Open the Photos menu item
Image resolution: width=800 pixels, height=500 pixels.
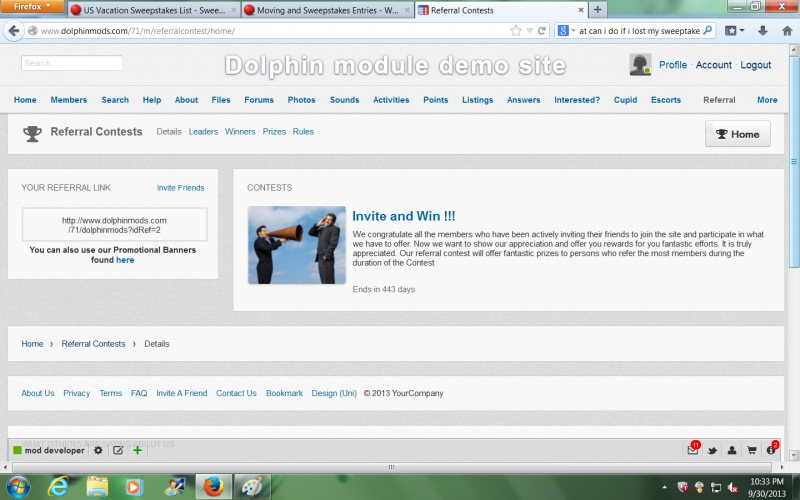302,100
